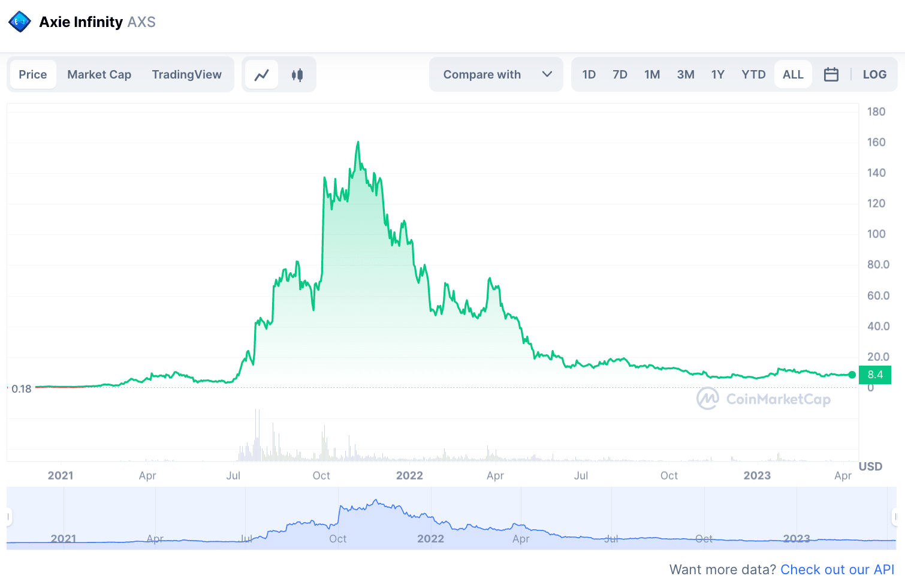This screenshot has width=905, height=588.
Task: Expand the Compare with dropdown
Action: click(496, 74)
